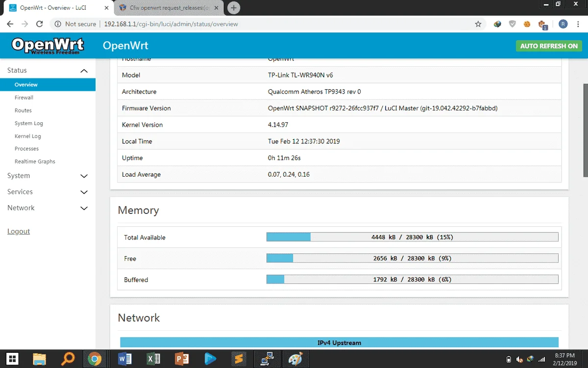Open the Processes page

[26, 149]
